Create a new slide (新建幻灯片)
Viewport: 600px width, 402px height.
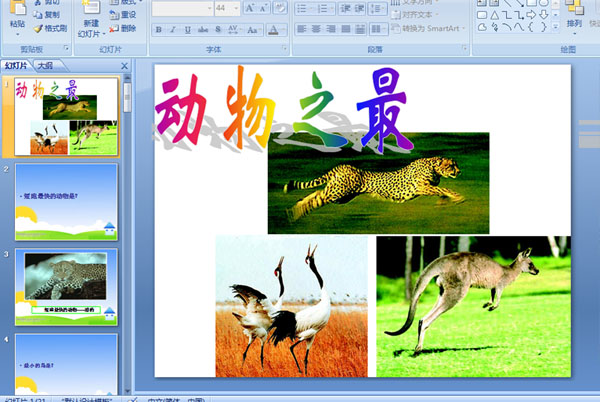91,19
